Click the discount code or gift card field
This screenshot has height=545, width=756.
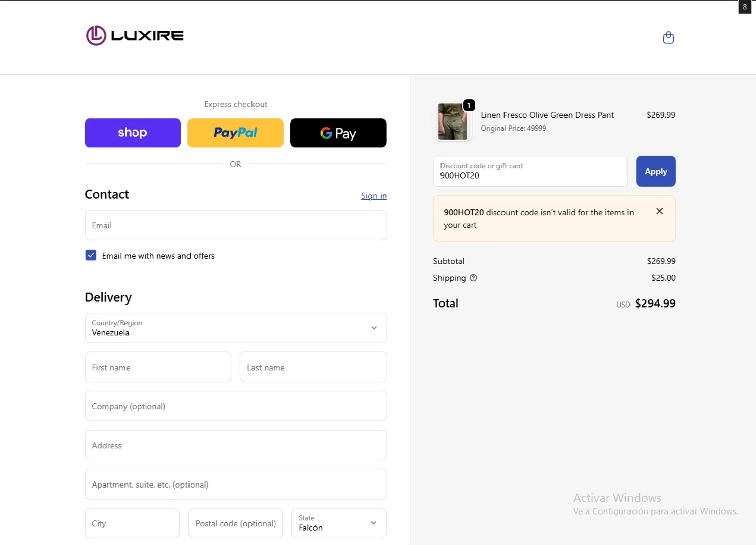pyautogui.click(x=530, y=171)
